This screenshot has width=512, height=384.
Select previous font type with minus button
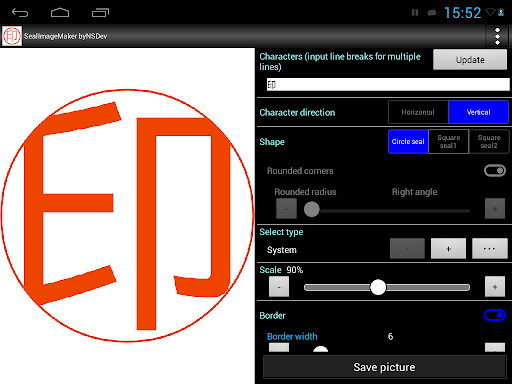pyautogui.click(x=407, y=249)
